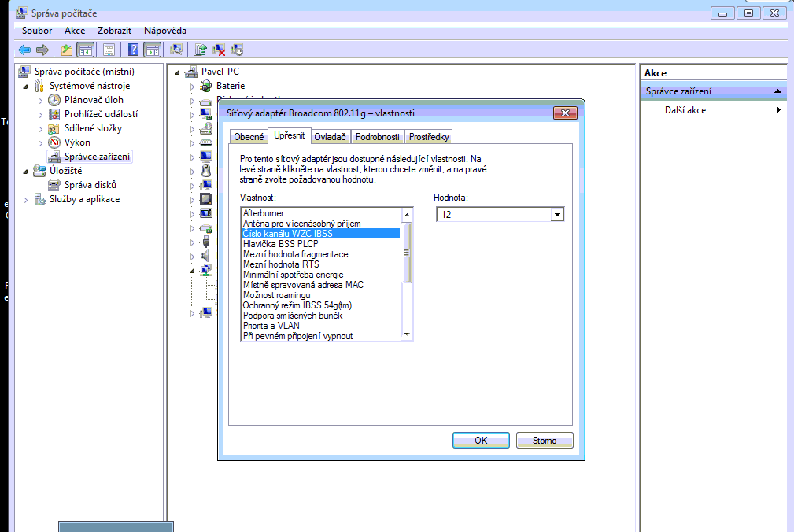794x532 pixels.
Task: Select Služby a aplikace tree label
Action: pyautogui.click(x=84, y=199)
